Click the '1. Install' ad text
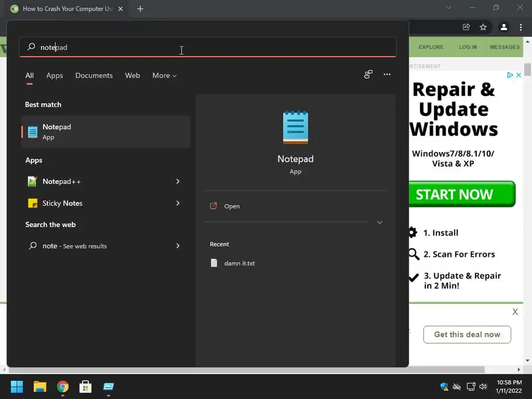Screen dimensions: 532x399 441,233
